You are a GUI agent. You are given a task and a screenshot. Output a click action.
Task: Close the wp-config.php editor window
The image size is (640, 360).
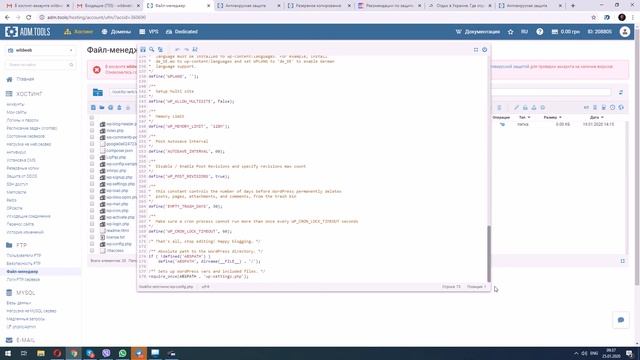coord(484,50)
